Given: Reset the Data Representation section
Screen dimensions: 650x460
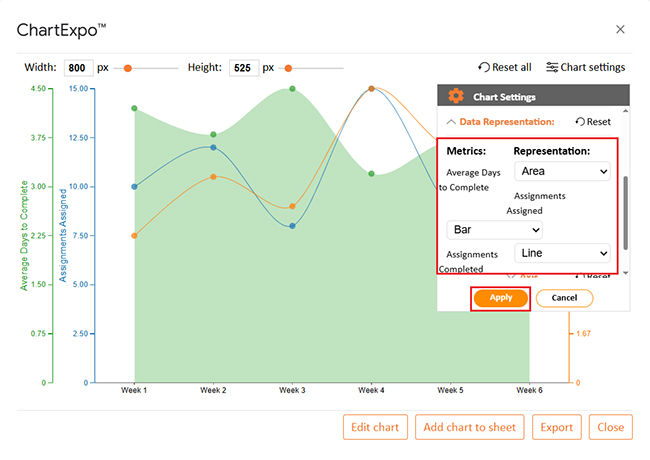Looking at the screenshot, I should point(592,121).
